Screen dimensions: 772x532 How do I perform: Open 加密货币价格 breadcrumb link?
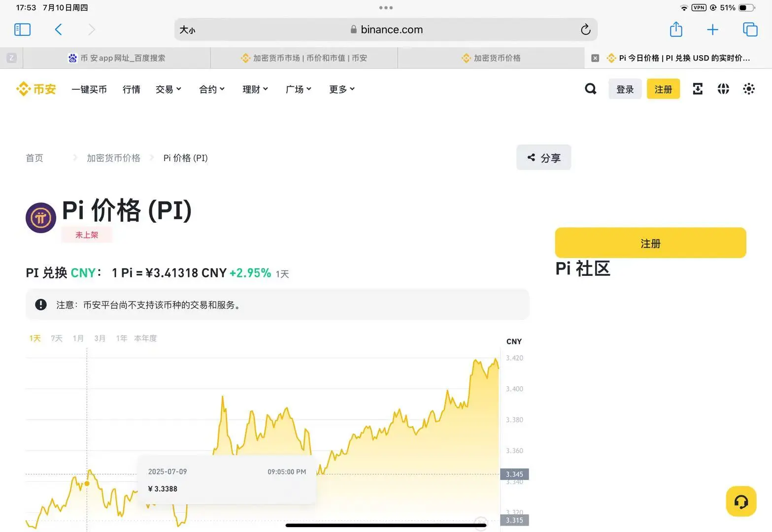[x=113, y=158]
